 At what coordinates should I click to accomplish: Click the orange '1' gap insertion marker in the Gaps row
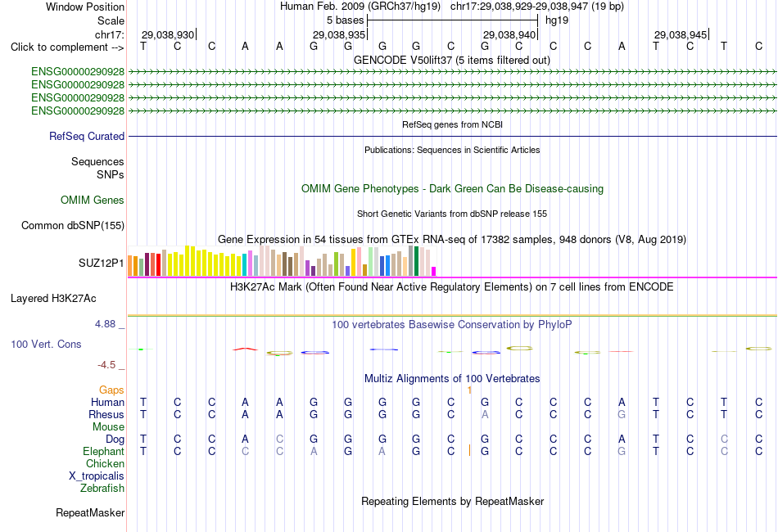coord(469,390)
